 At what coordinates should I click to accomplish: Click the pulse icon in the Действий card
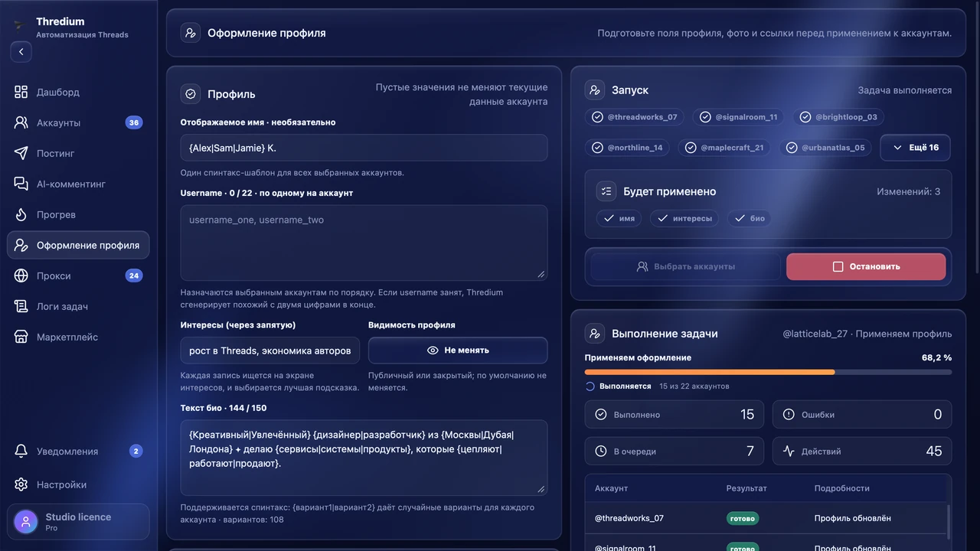click(789, 452)
